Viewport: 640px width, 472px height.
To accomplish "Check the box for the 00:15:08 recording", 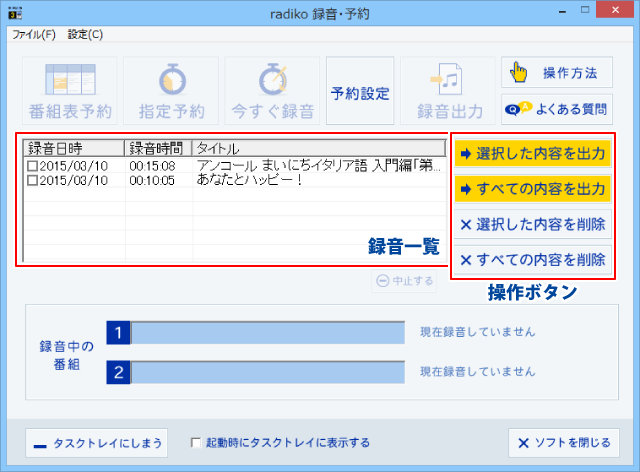I will tap(32, 166).
